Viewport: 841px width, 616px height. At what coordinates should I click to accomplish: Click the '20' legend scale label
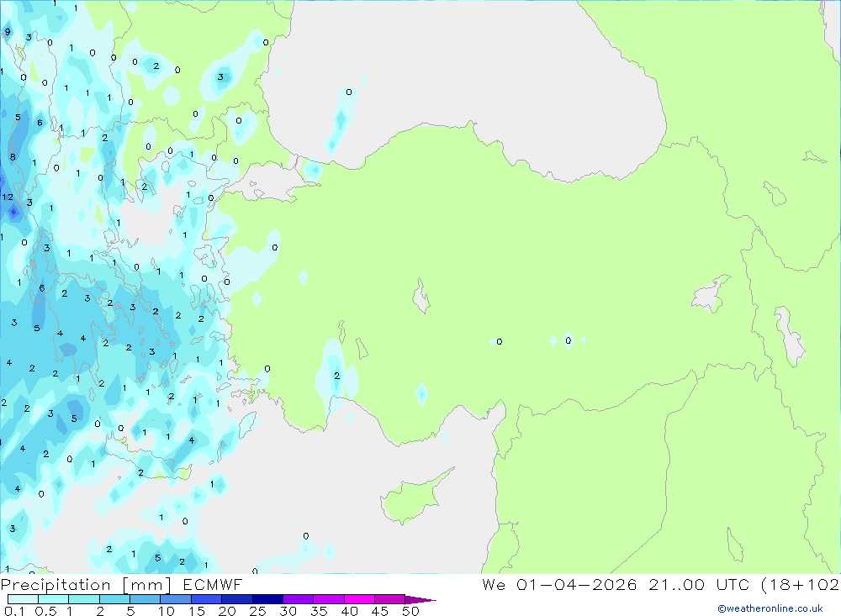coord(227,611)
